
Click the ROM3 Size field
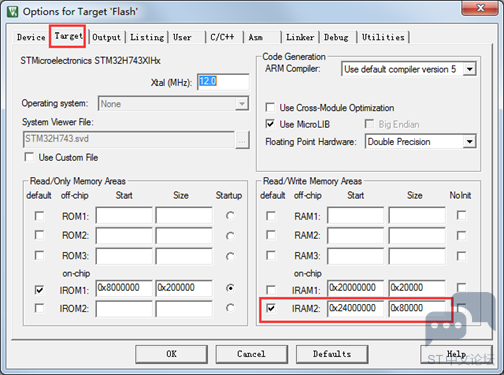tap(184, 256)
